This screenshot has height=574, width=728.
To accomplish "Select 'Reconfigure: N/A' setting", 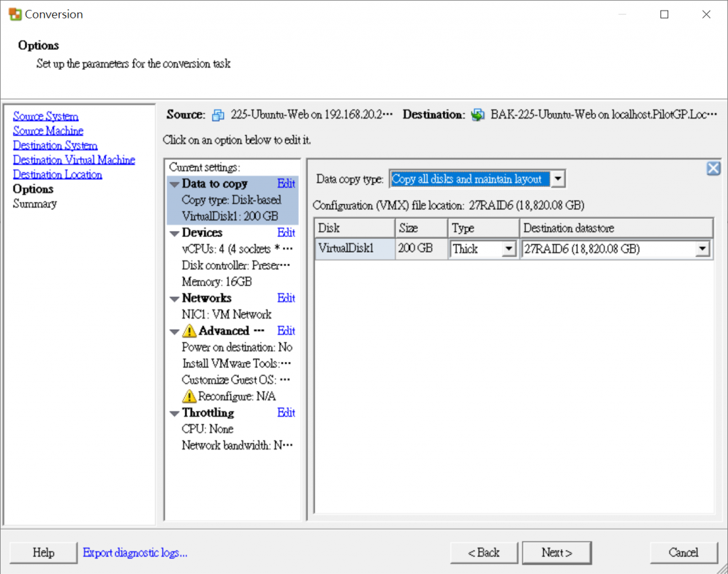I will 237,396.
